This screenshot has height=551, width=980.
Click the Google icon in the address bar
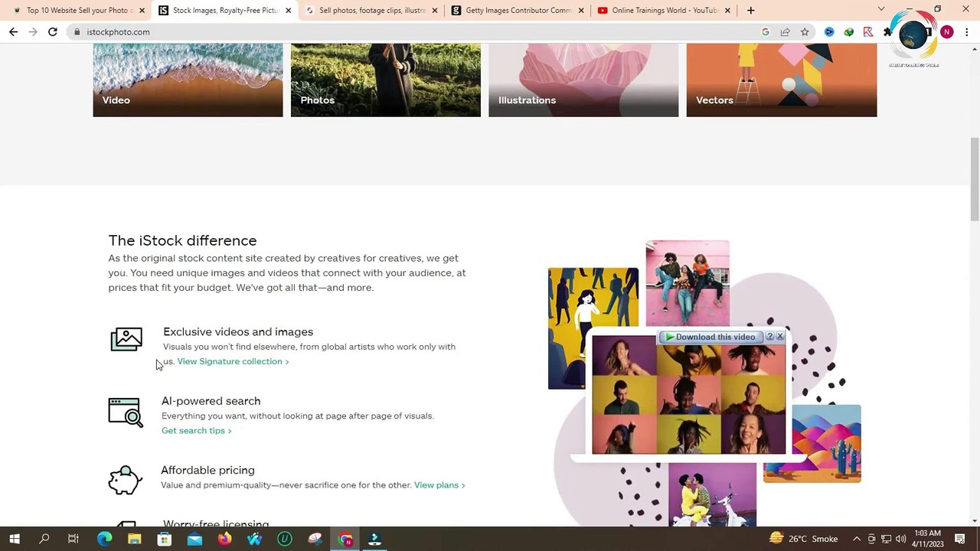[x=766, y=32]
